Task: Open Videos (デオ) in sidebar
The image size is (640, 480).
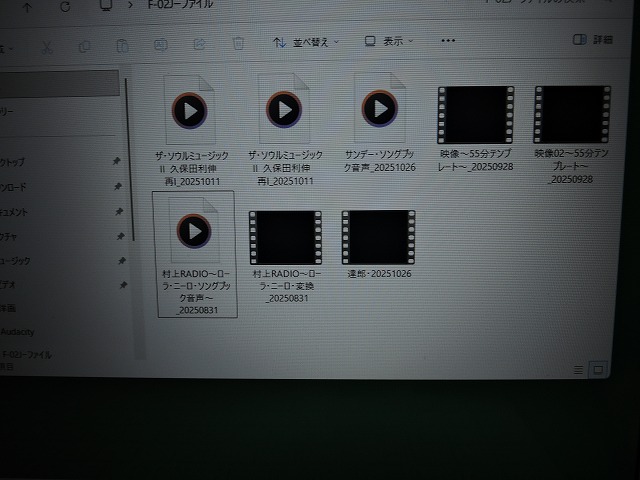Action: [x=8, y=284]
